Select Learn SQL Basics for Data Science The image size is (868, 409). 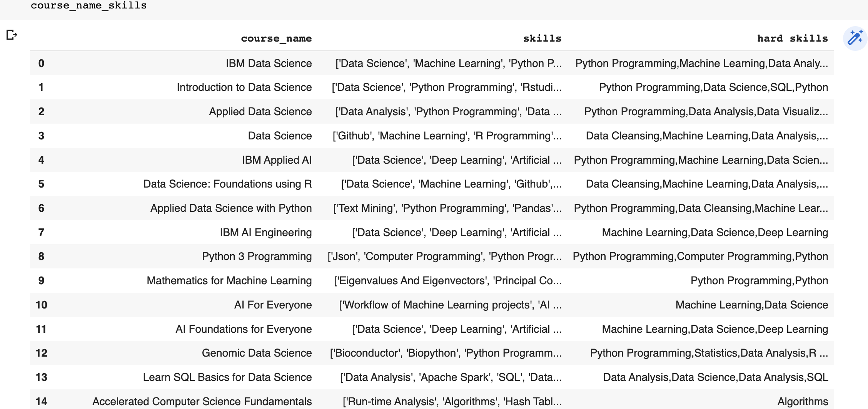[227, 377]
